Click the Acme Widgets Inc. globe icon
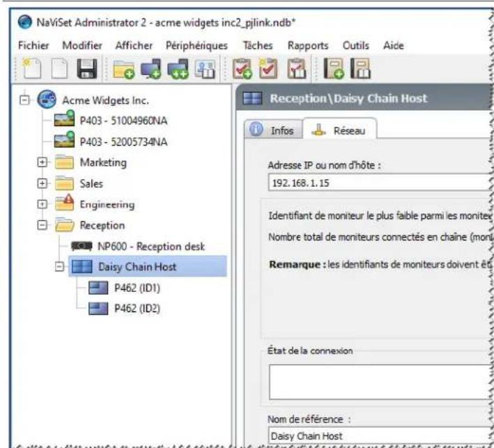The width and height of the screenshot is (494, 448). pyautogui.click(x=47, y=99)
